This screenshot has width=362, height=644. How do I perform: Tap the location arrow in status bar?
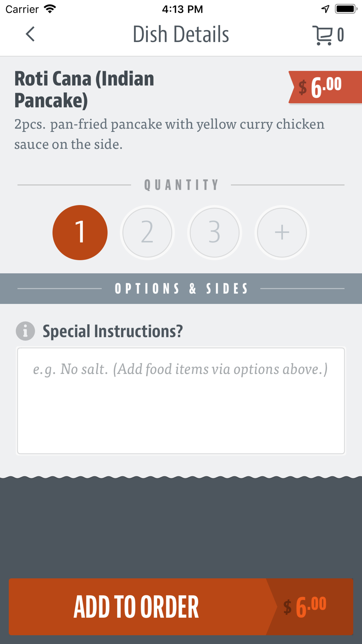325,9
